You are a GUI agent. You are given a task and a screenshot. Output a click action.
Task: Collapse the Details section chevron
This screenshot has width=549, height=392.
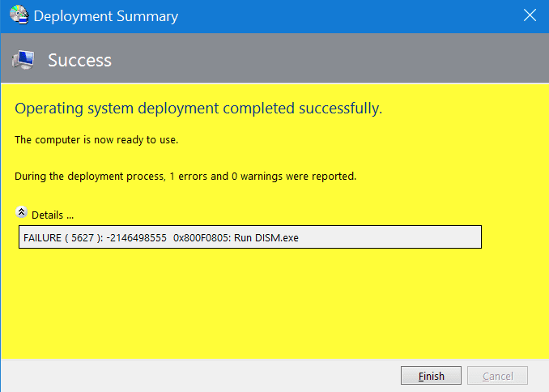[22, 214]
